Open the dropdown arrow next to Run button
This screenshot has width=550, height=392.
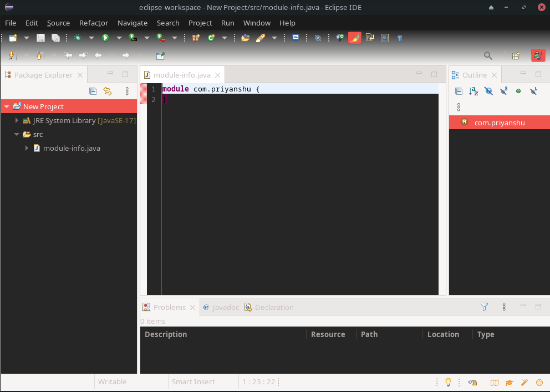point(119,38)
